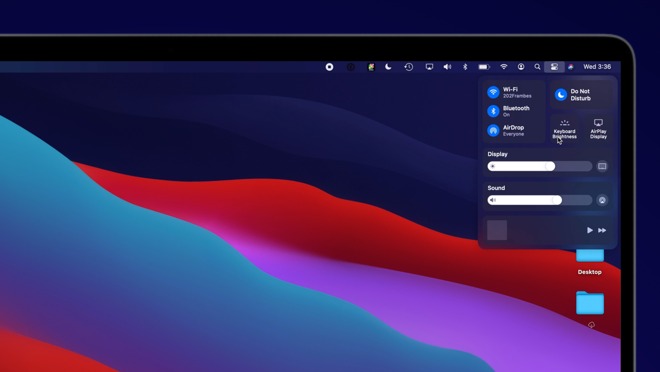Click the Bluetooth icon in the menu bar
Image resolution: width=660 pixels, height=372 pixels.
coord(465,67)
